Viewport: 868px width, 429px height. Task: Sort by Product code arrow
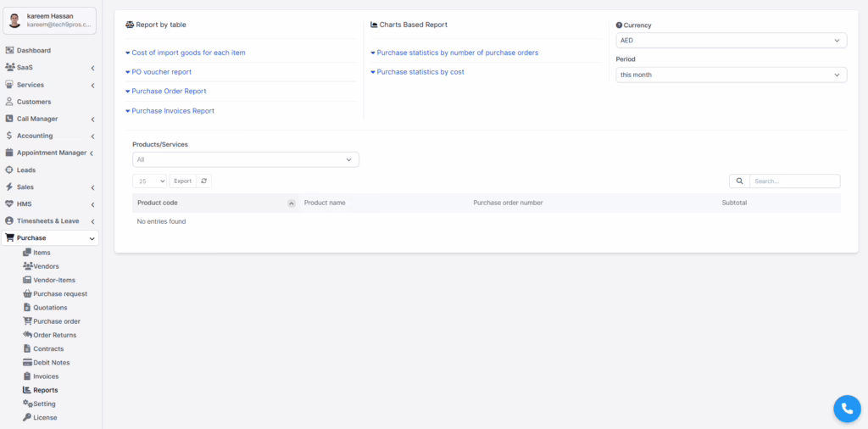[x=292, y=203]
